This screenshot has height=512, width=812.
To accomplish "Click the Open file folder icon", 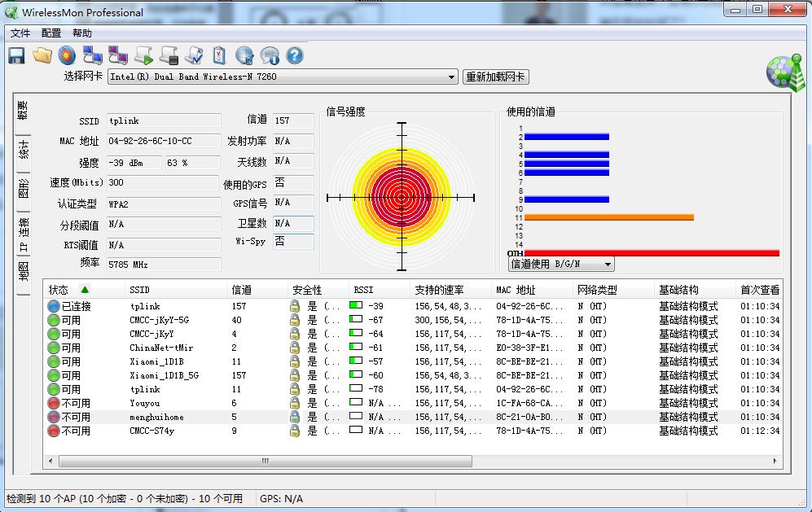I will point(42,55).
